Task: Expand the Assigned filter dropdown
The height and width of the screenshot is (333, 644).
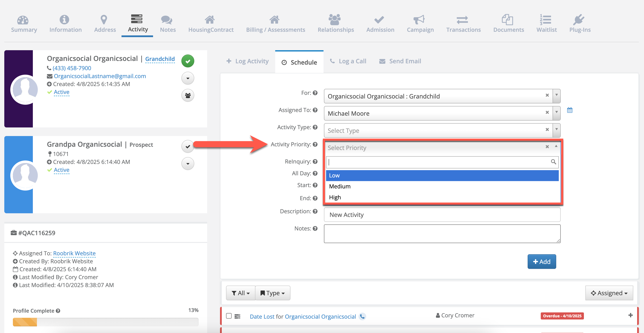Action: (x=609, y=293)
